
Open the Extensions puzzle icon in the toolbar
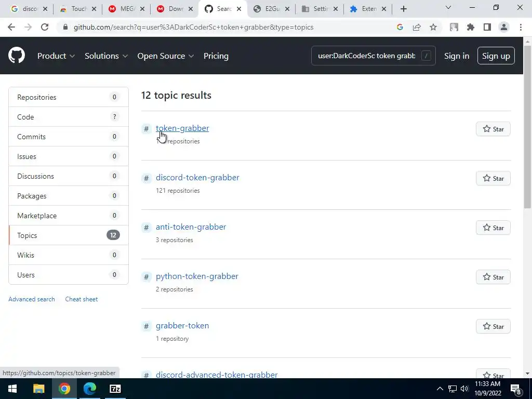471,27
